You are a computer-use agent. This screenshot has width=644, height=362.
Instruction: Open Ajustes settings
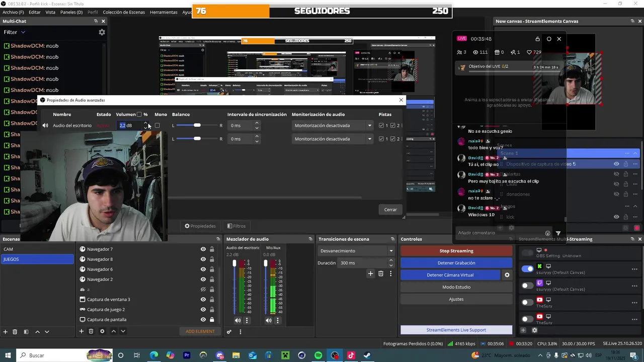456,299
